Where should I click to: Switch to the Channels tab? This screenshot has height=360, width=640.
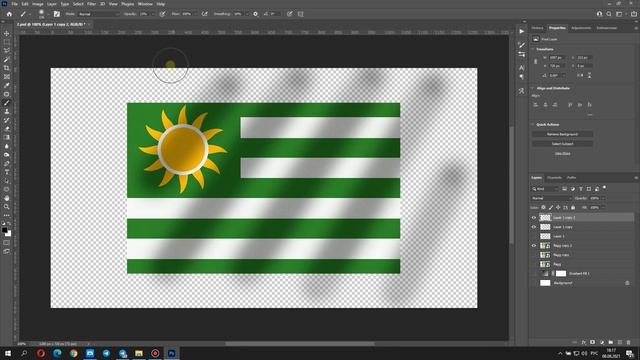554,178
